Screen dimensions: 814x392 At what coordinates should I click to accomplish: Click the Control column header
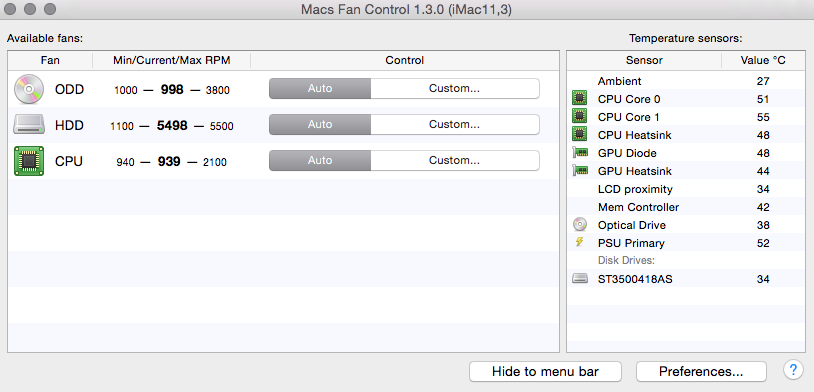[x=404, y=60]
